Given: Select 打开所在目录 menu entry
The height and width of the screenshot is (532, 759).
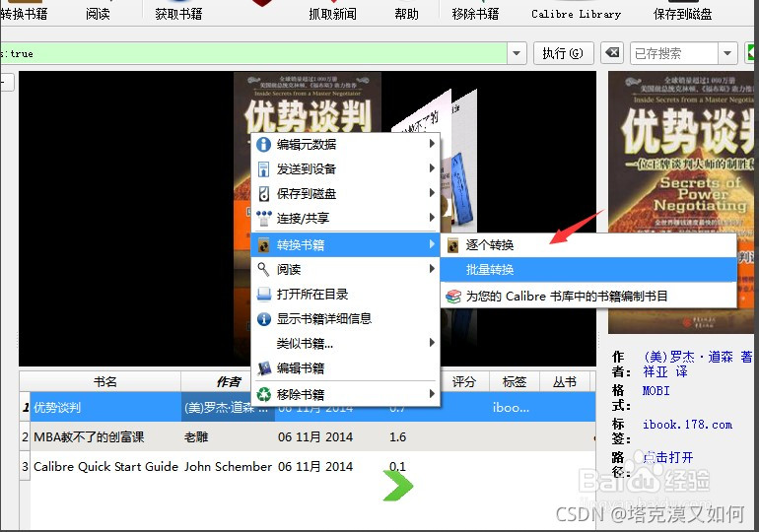Looking at the screenshot, I should pyautogui.click(x=345, y=294).
